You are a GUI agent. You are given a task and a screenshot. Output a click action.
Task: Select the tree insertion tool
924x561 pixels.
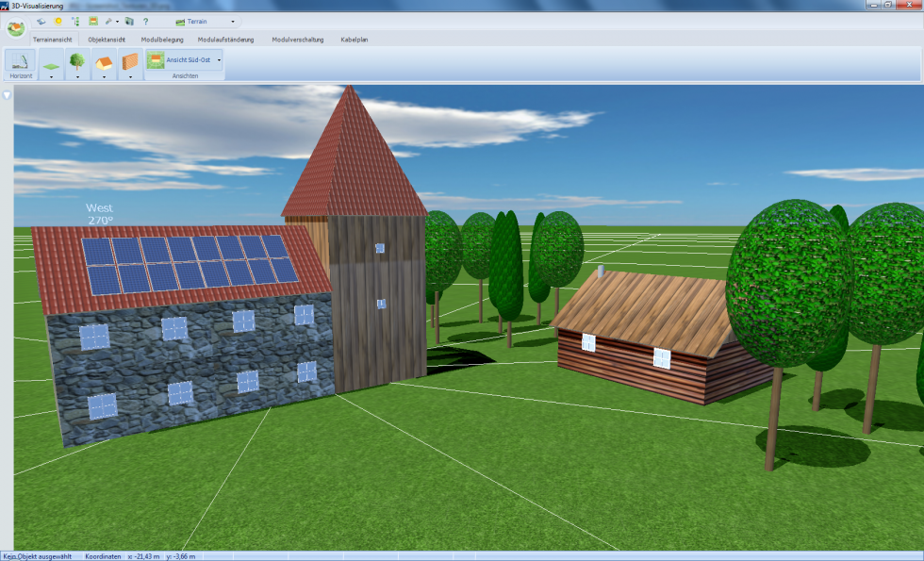pyautogui.click(x=76, y=60)
